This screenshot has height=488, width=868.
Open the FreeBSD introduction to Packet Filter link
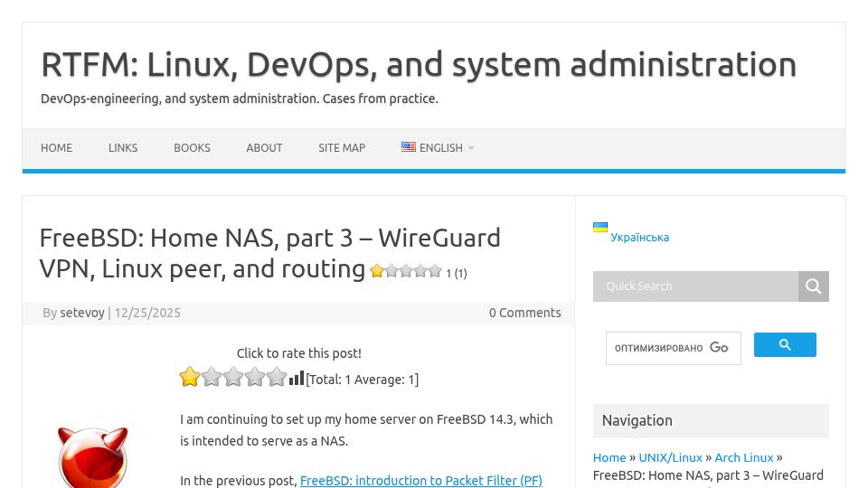click(420, 481)
